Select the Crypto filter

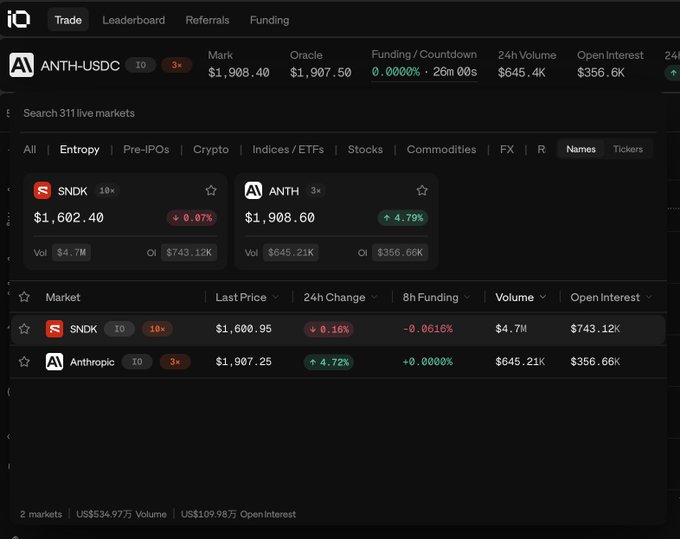coord(211,150)
